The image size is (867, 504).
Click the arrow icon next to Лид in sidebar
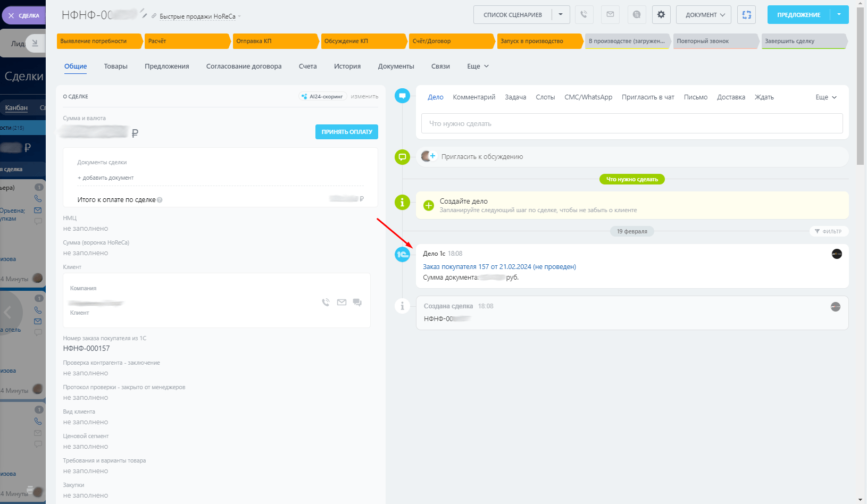35,43
